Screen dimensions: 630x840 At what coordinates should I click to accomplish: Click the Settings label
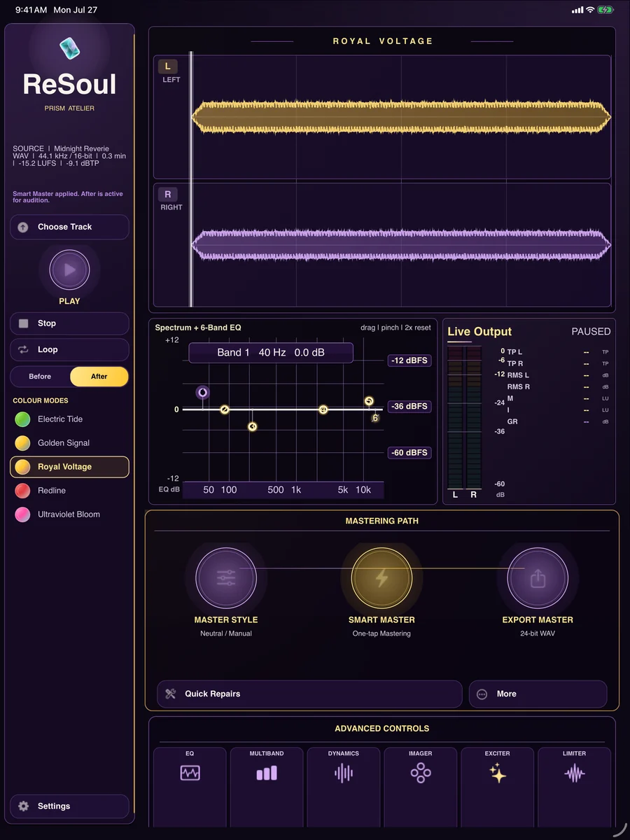(x=54, y=806)
